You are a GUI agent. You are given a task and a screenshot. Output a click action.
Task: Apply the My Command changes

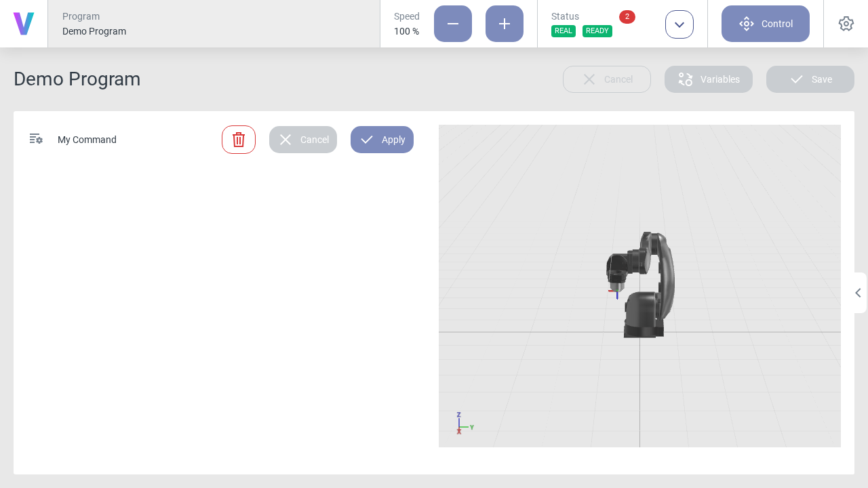[x=382, y=140]
